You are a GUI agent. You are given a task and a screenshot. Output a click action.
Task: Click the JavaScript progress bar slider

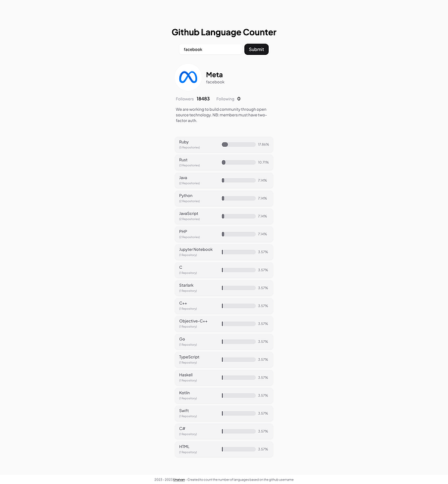click(222, 216)
